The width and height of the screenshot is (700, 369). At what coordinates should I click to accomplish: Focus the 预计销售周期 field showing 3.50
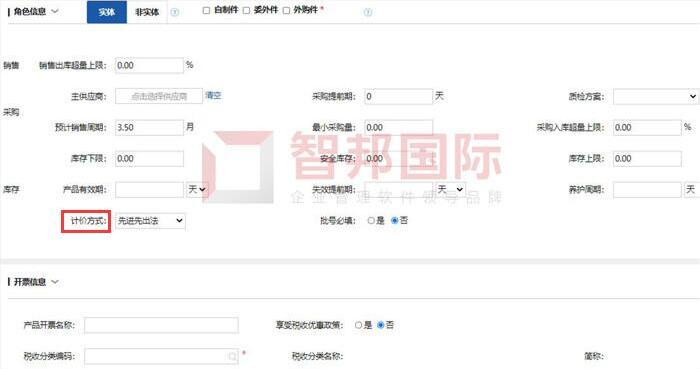point(149,128)
